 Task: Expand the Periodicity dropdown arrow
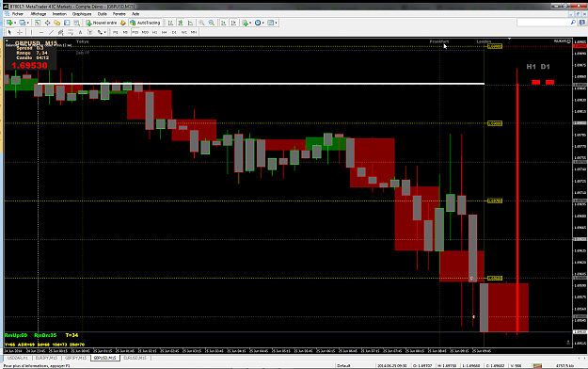pyautogui.click(x=262, y=23)
